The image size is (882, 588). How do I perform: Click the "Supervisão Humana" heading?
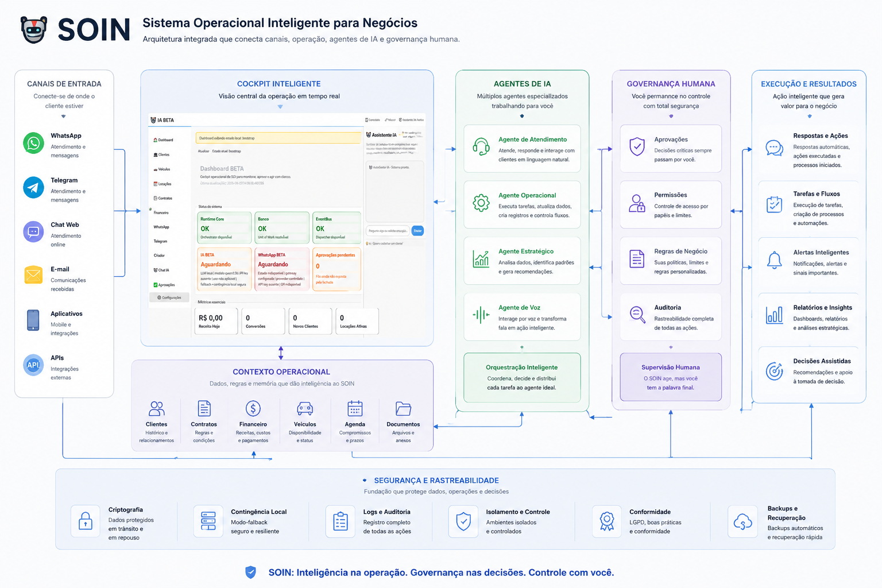point(671,367)
